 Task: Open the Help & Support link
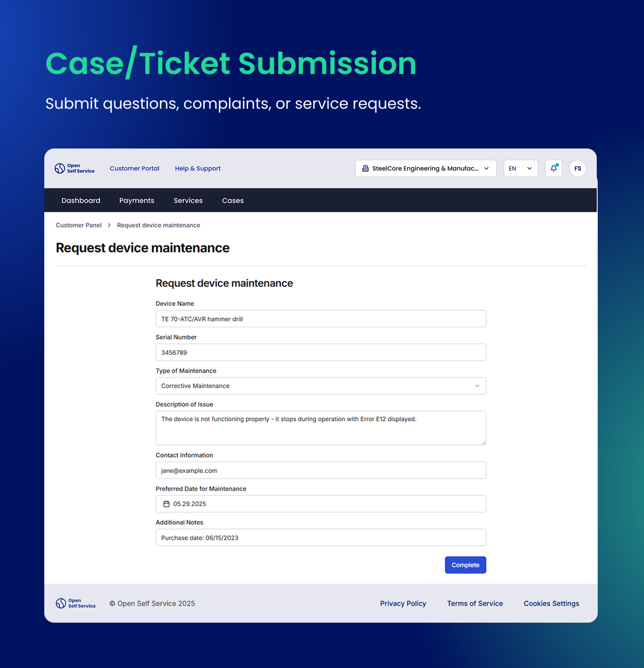click(x=198, y=168)
